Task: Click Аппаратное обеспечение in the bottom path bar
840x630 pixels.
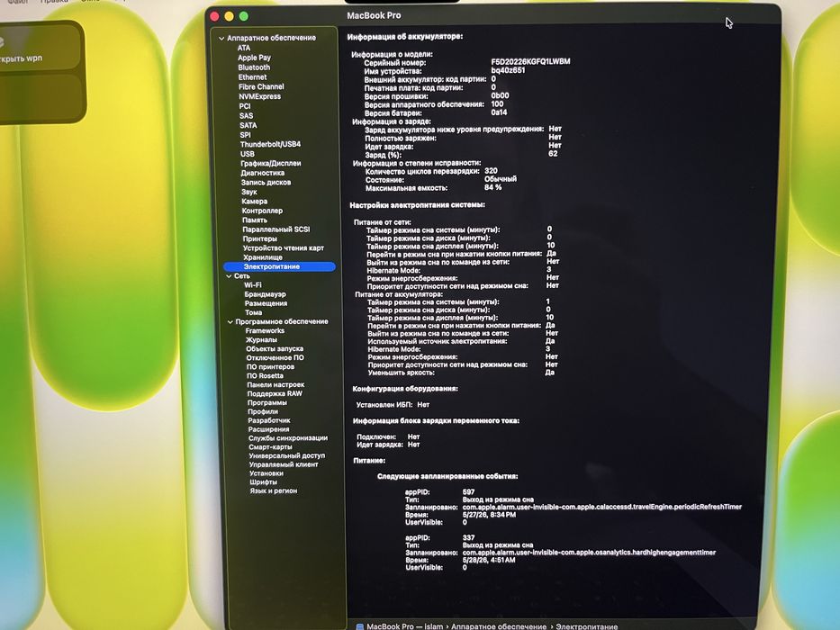Action: point(498,626)
